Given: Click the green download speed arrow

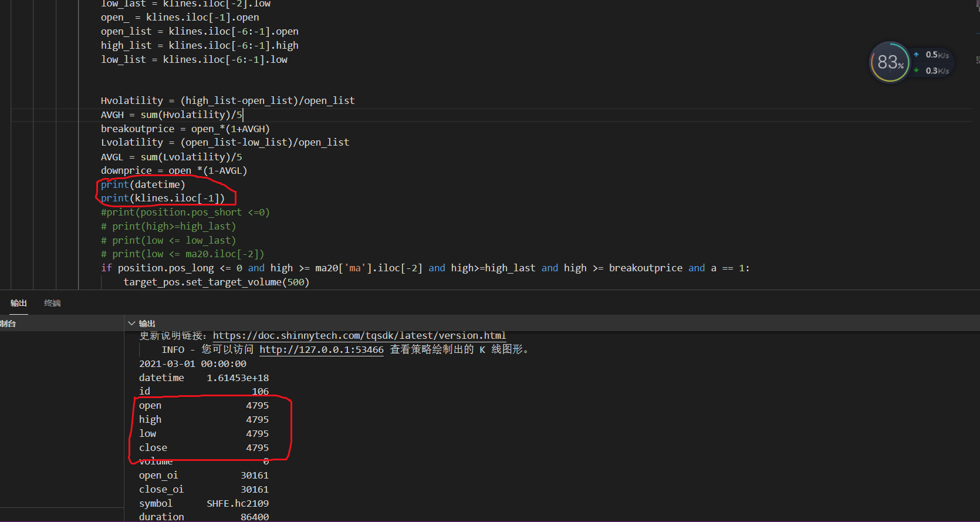Looking at the screenshot, I should (x=916, y=70).
